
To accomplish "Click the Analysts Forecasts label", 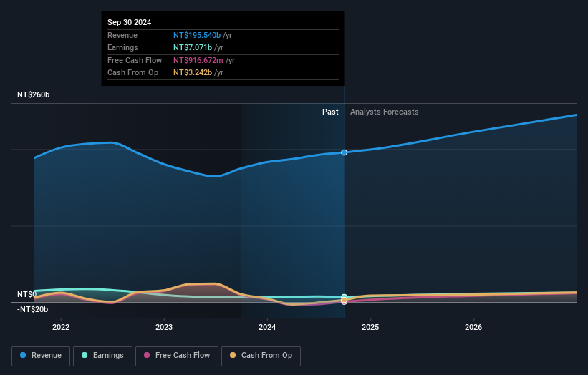I will [x=385, y=112].
